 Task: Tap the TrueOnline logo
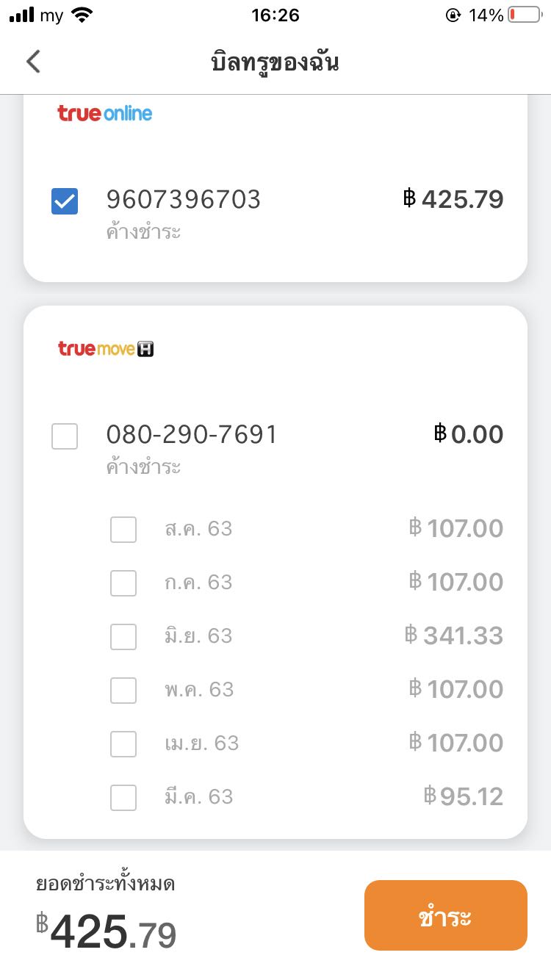click(105, 113)
